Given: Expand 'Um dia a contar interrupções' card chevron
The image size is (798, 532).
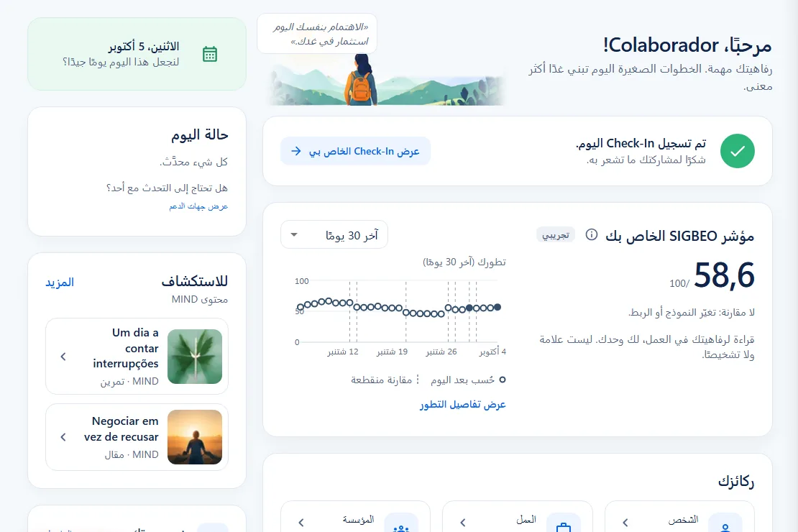Looking at the screenshot, I should coord(63,357).
